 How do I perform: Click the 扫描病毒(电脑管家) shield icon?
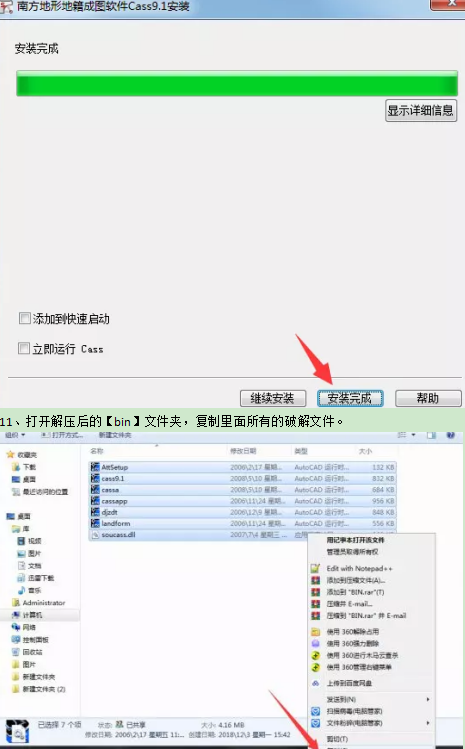coord(315,711)
